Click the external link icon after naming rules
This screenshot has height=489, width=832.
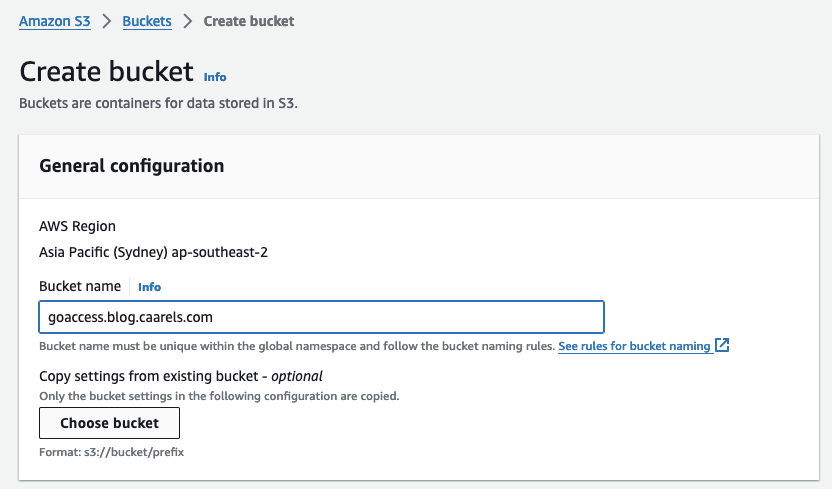click(722, 346)
